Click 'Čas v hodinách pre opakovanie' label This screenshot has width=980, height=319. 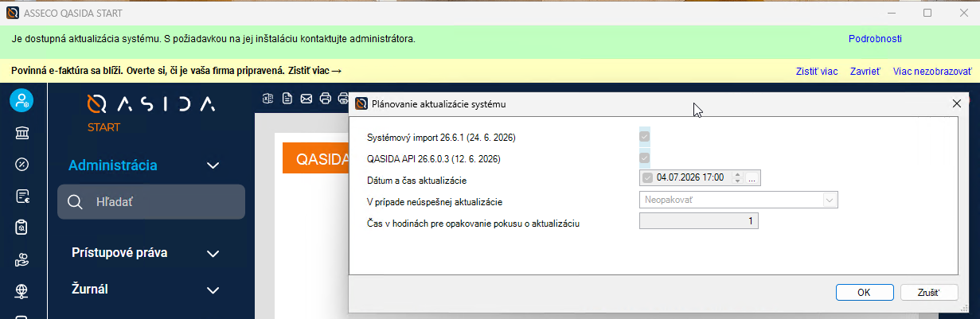[473, 224]
